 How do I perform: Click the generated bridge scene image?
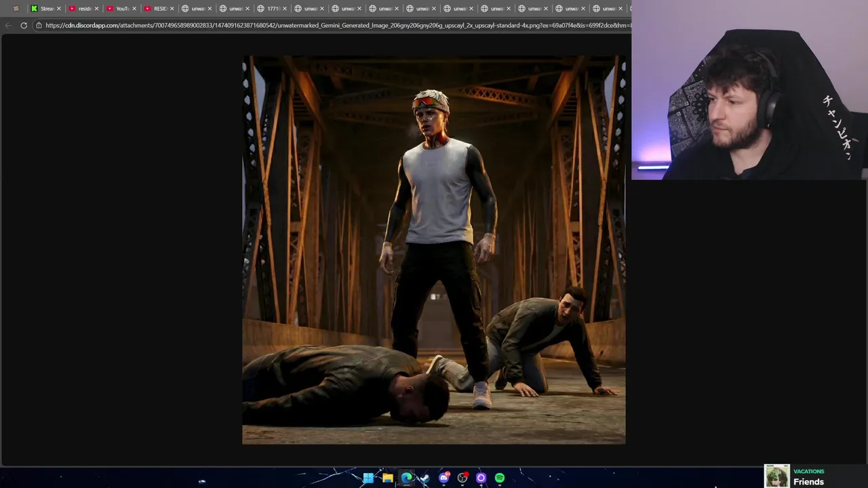(x=434, y=250)
